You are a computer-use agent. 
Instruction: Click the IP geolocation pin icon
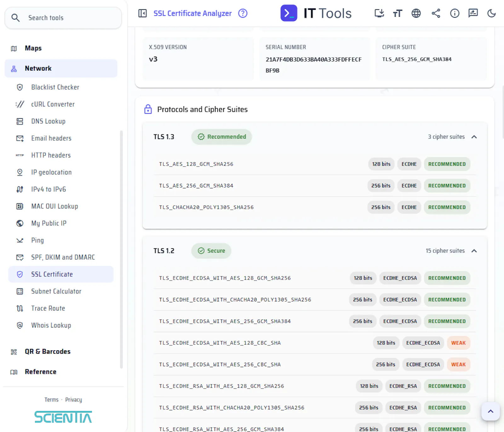click(x=20, y=172)
